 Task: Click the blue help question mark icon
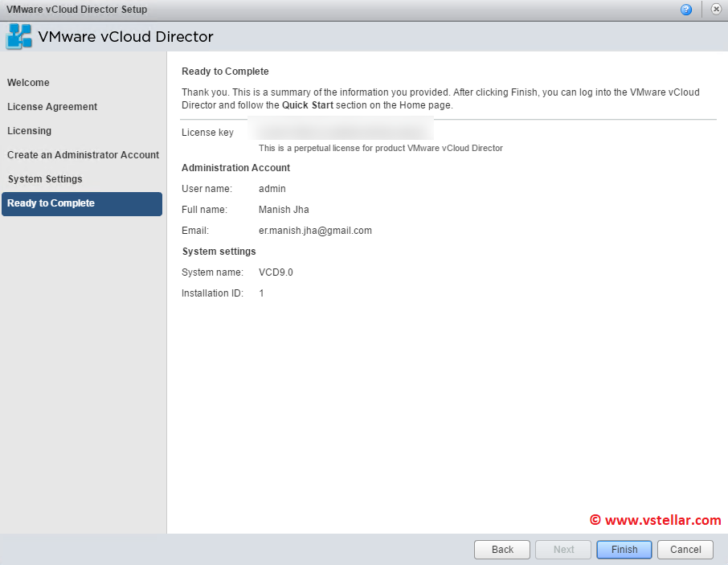(x=686, y=10)
